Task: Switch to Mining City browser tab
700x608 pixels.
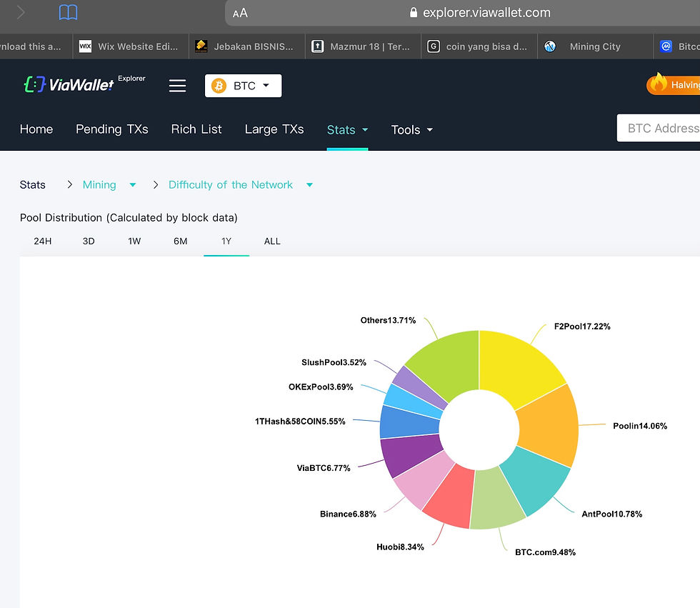Action: click(595, 46)
